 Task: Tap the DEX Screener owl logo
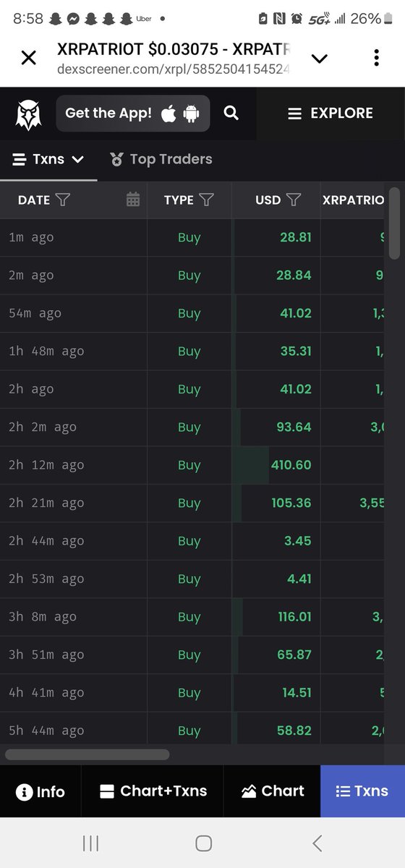[x=29, y=114]
